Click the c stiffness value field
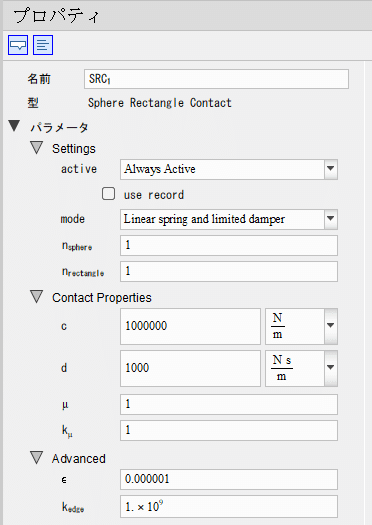This screenshot has height=525, width=372. tap(190, 326)
